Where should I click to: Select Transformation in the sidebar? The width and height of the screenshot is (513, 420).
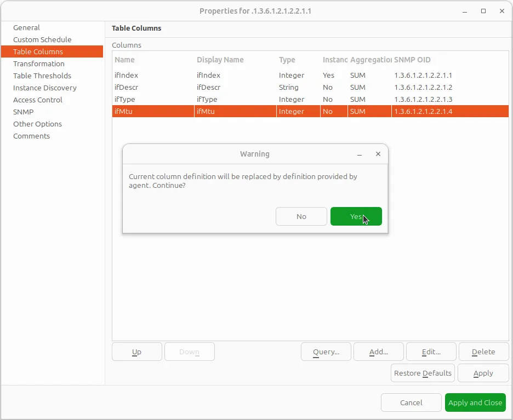tap(38, 64)
